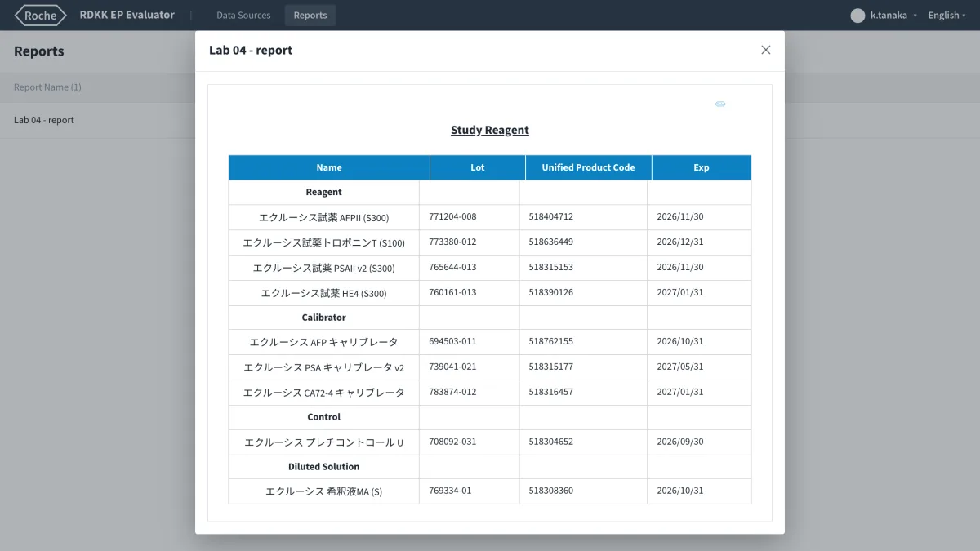The width and height of the screenshot is (980, 551).
Task: Click product code 518390126
Action: click(x=550, y=292)
